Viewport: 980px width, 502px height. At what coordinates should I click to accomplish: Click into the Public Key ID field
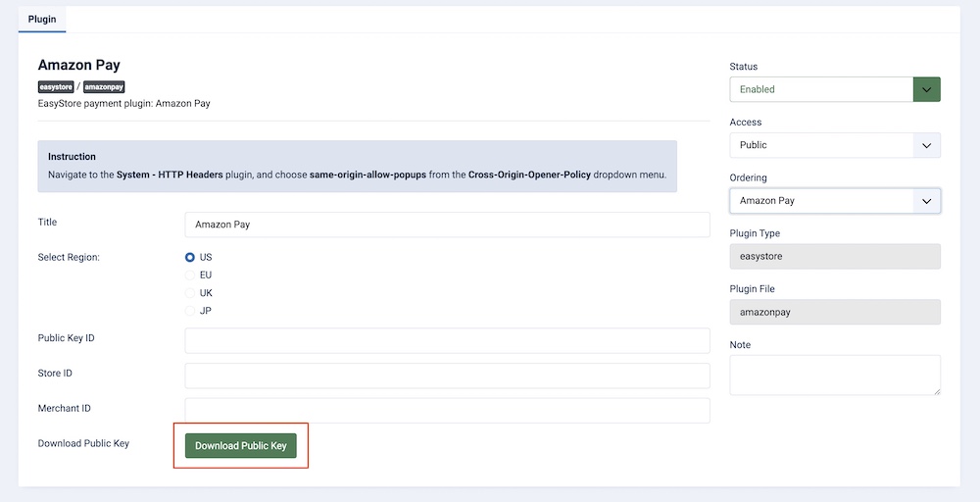pos(447,340)
